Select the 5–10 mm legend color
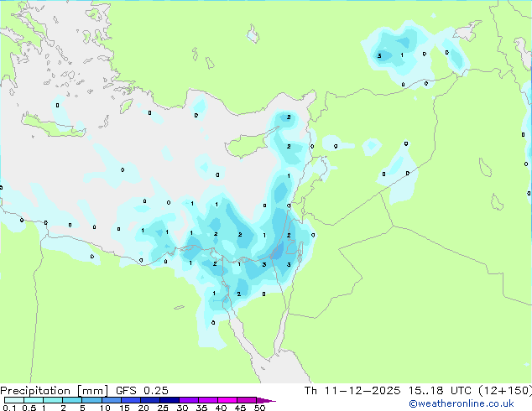Screen dimensions: 532x411 click(91, 400)
